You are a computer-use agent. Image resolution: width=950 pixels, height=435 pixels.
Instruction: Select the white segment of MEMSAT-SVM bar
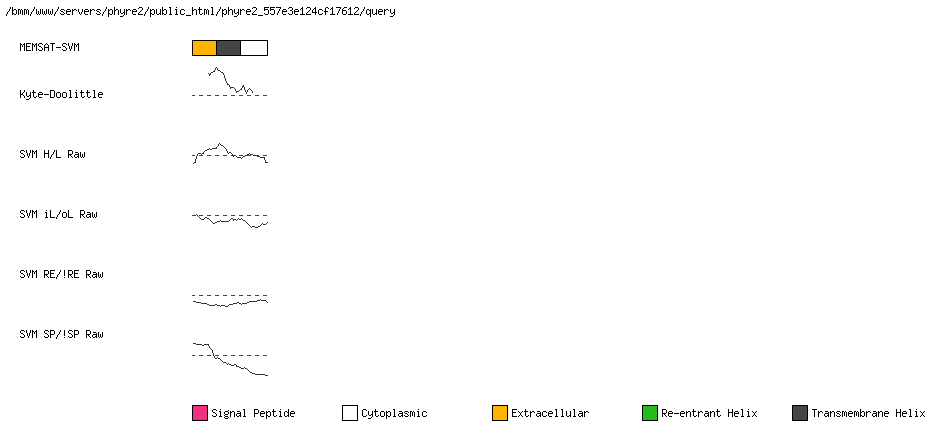(x=254, y=48)
